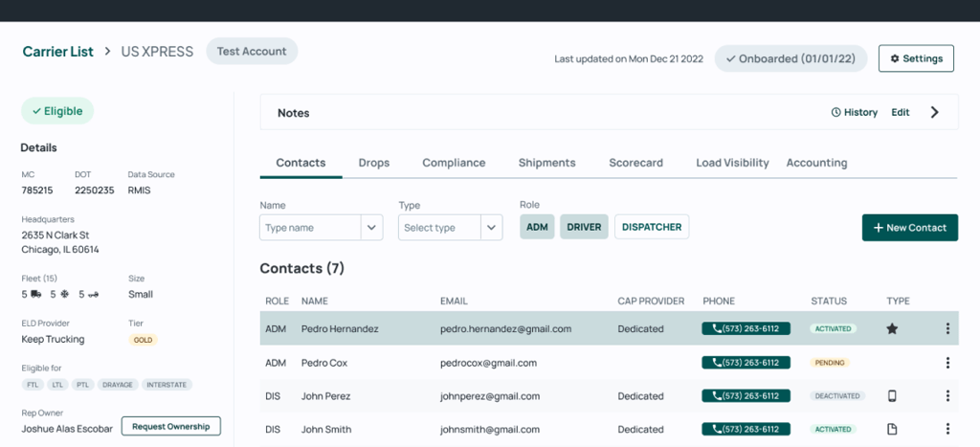The width and height of the screenshot is (980, 447).
Task: Click the PTL eligibility tag
Action: pos(82,385)
